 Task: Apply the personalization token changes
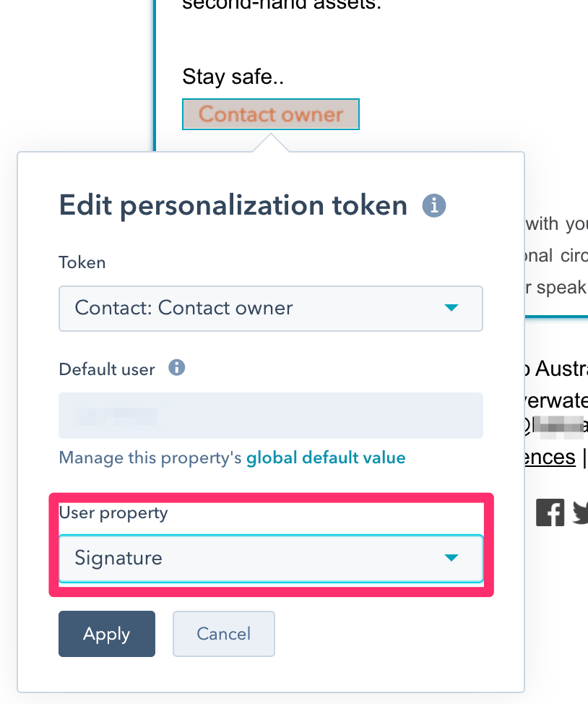click(107, 633)
